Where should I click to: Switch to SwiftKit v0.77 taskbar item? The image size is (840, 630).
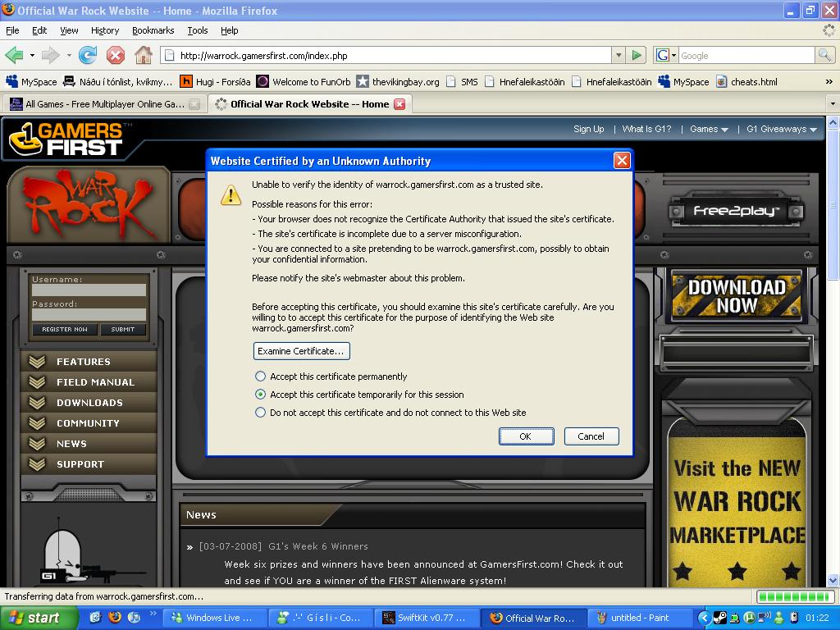pyautogui.click(x=427, y=618)
